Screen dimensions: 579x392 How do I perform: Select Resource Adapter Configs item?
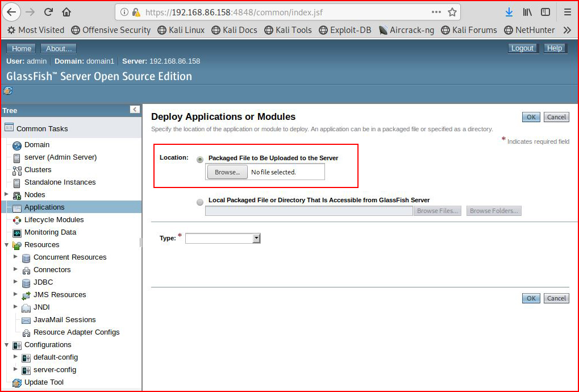click(77, 332)
